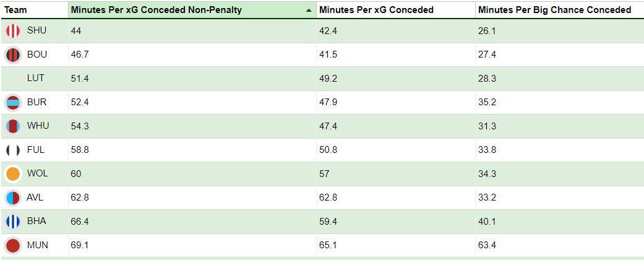Sort by Minutes Per xG Conceded column
The image size is (644, 260).
click(x=376, y=10)
